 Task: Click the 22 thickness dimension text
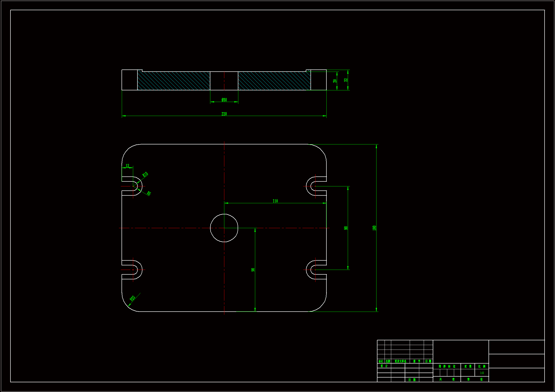click(346, 80)
